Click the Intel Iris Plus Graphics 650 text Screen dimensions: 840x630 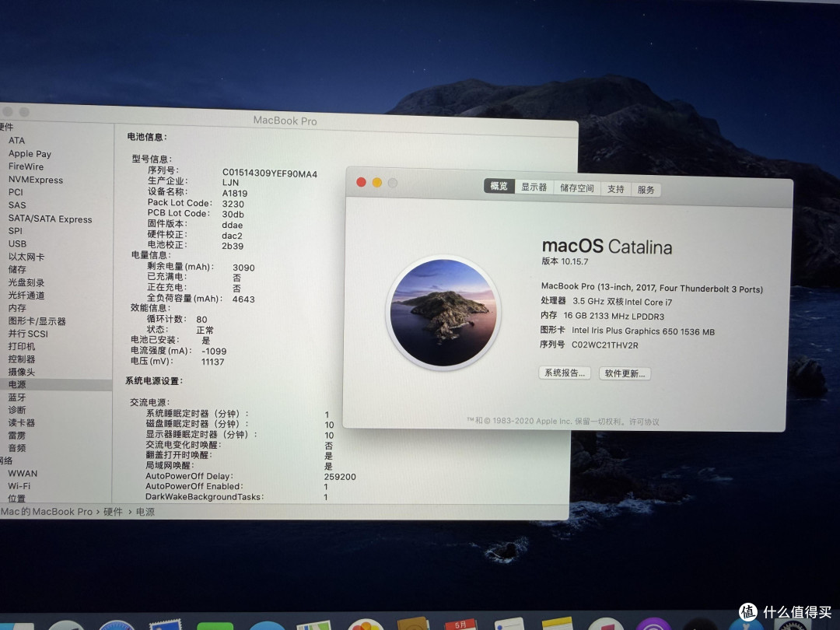coord(625,331)
